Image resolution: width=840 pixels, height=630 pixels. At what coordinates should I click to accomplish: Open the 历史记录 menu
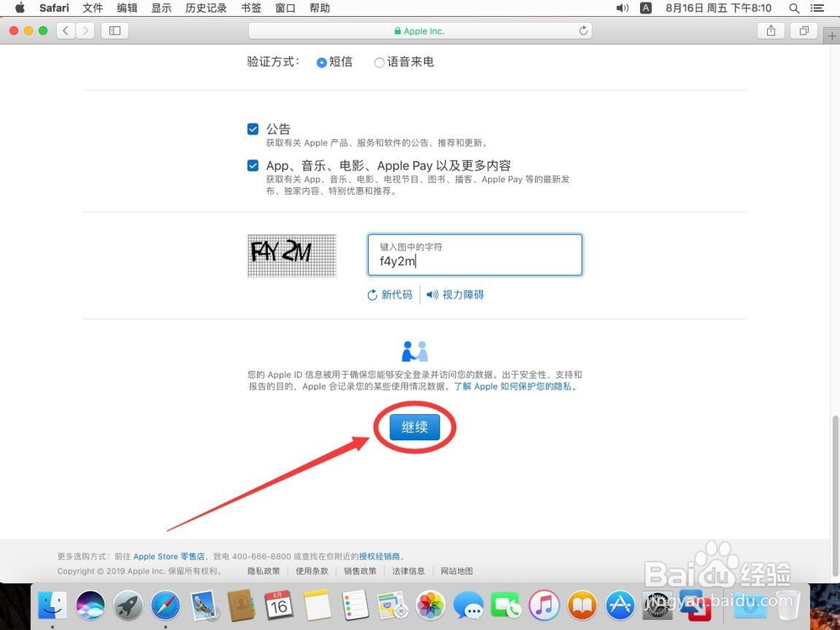coord(206,8)
